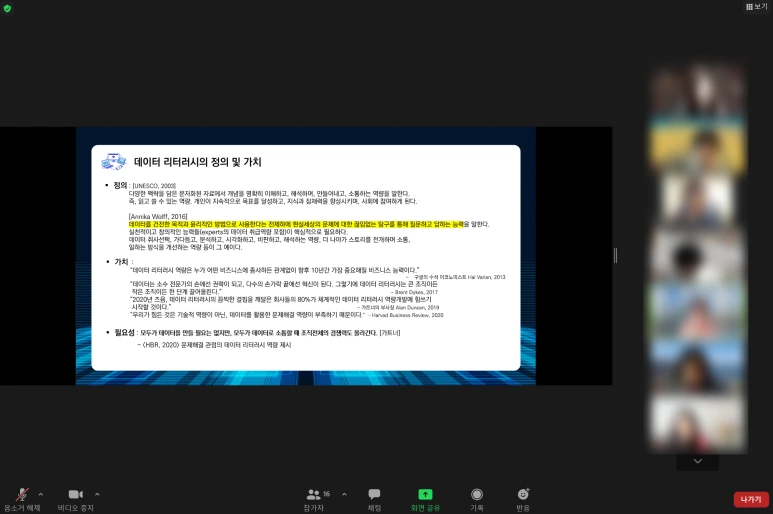
Task: Select the yellow-background participant video thumbnail
Action: coord(698,147)
